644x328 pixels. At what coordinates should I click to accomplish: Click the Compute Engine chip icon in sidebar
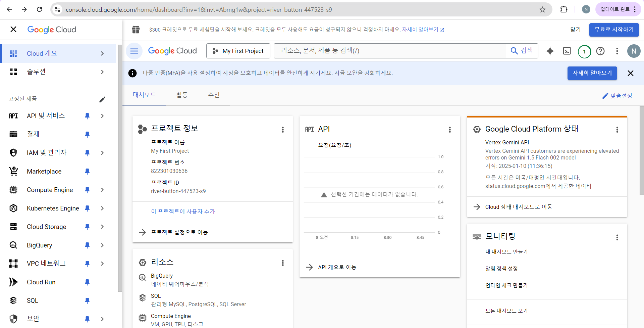13,190
